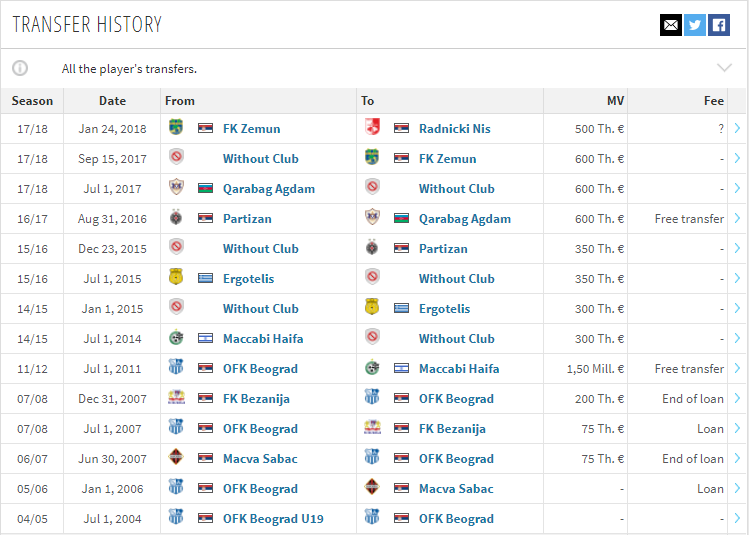The image size is (749, 535).
Task: Share transfer history via email icon
Action: pyautogui.click(x=671, y=25)
